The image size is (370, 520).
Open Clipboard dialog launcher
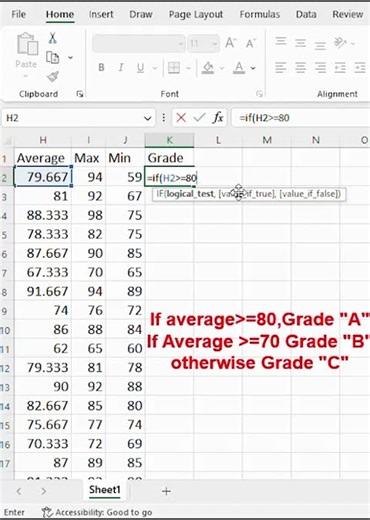point(80,94)
